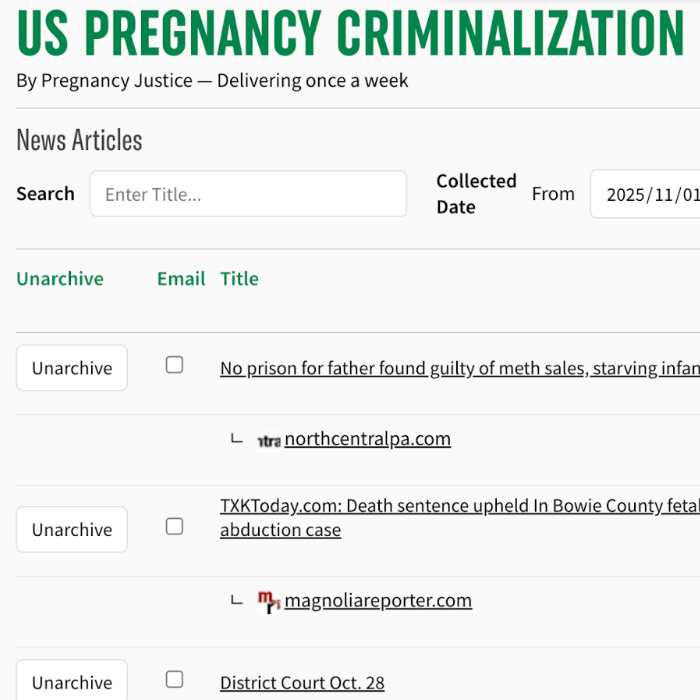This screenshot has width=700, height=700.
Task: Type in the Enter Title search field
Action: 248,194
